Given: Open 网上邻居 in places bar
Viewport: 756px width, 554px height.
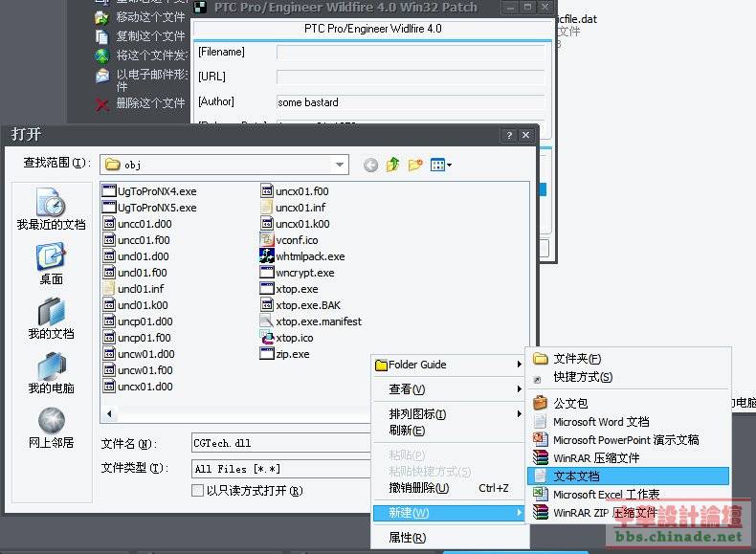Looking at the screenshot, I should pyautogui.click(x=51, y=428).
